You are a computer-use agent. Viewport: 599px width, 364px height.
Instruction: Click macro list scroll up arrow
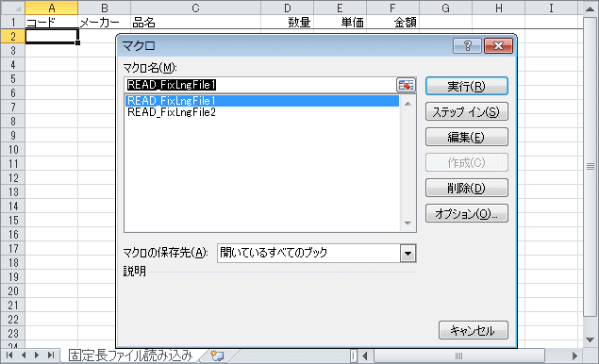coord(408,104)
